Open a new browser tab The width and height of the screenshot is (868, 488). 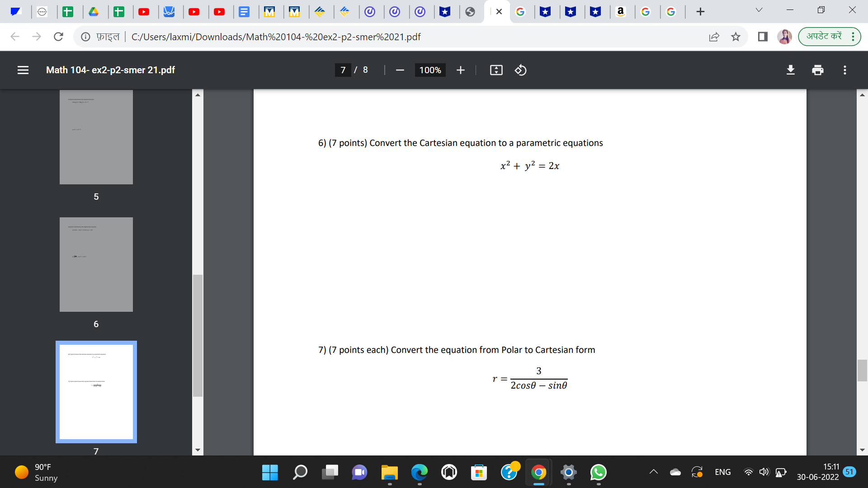(x=700, y=12)
